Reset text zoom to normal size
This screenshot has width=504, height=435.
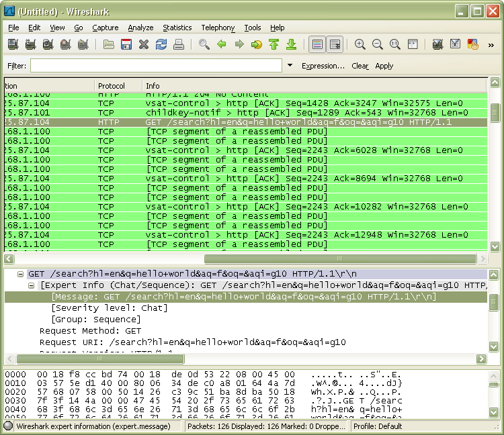tap(395, 44)
